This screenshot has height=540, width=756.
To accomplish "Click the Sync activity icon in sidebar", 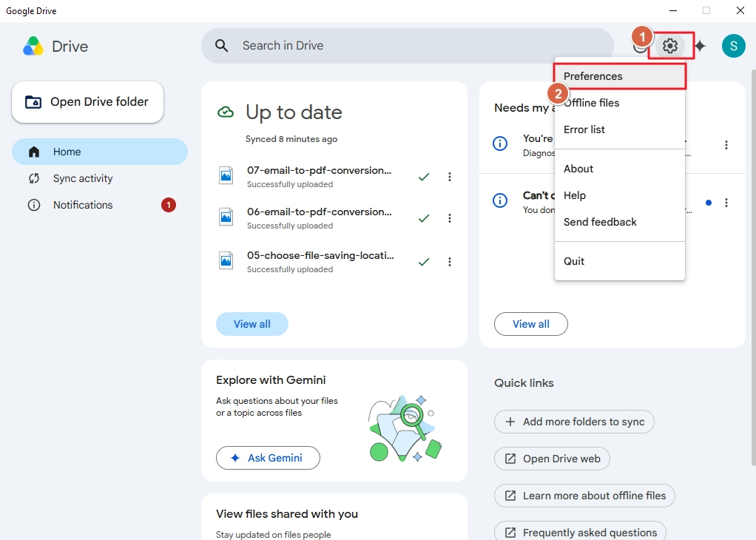I will pos(34,178).
